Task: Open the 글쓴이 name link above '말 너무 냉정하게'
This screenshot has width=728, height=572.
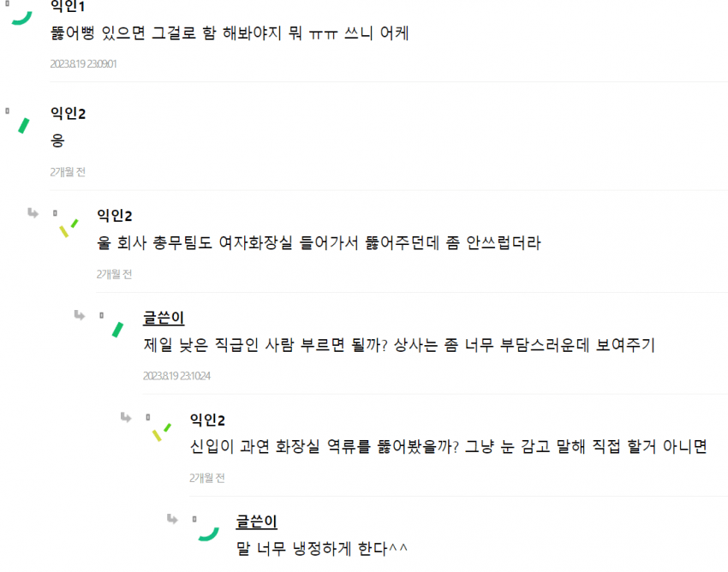Action: point(256,521)
